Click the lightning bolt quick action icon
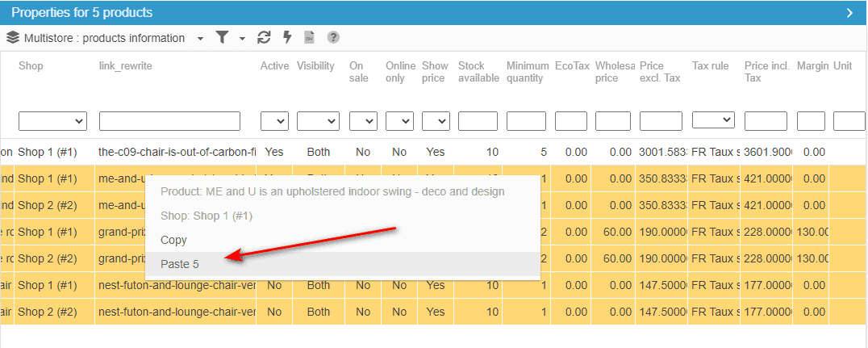Viewport: 868px width, 348px height. click(x=286, y=38)
